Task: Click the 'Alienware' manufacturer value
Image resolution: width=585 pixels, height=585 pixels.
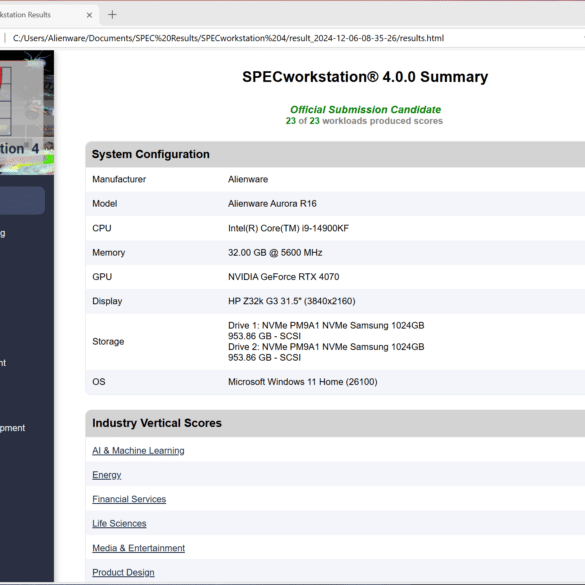Action: [x=248, y=179]
